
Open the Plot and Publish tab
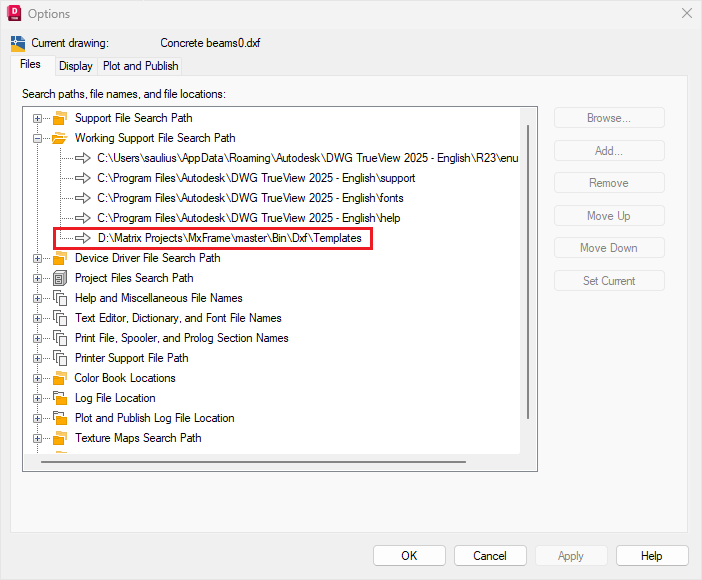(x=141, y=66)
